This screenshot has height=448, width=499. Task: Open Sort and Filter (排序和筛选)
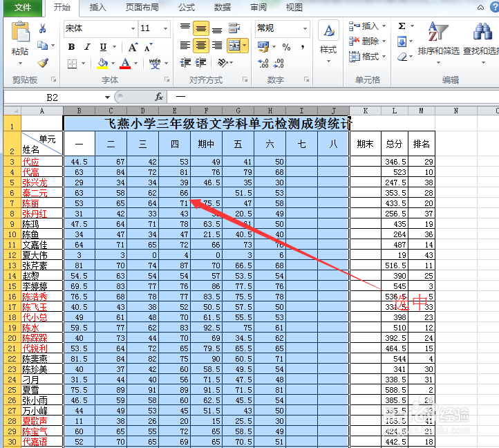439,42
